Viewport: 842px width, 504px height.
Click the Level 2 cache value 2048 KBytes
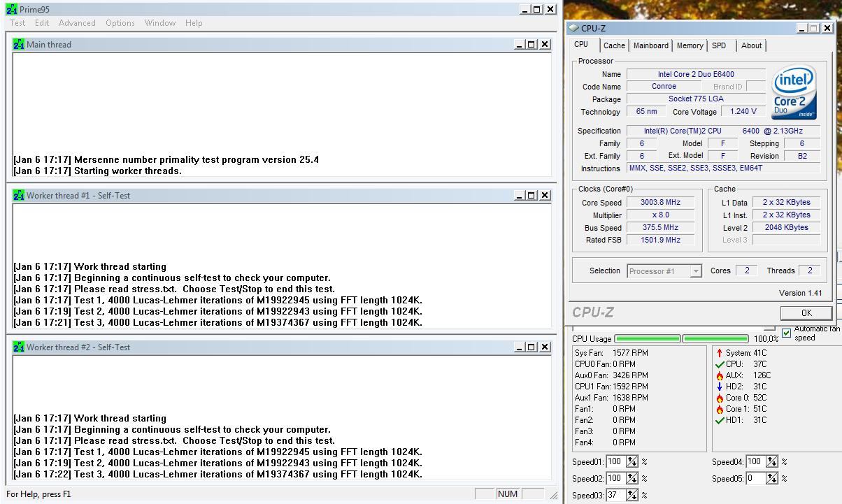pyautogui.click(x=787, y=227)
